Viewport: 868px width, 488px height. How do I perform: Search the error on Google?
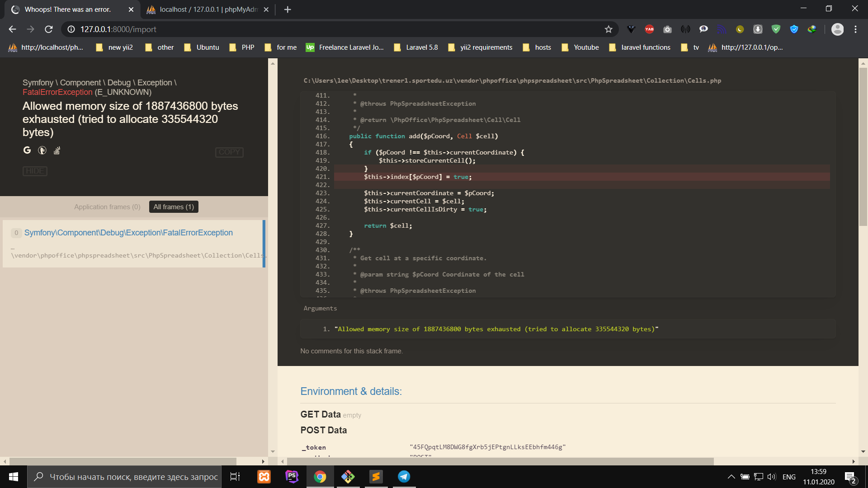tap(27, 150)
